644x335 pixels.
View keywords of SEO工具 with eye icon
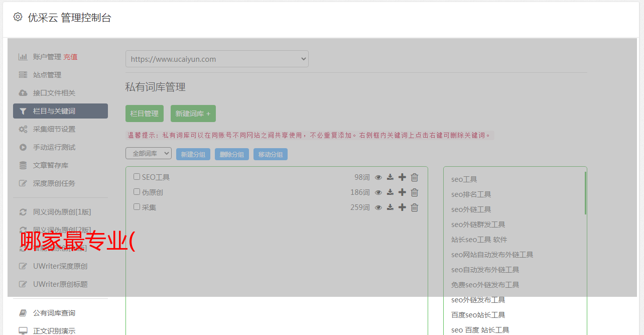pos(378,177)
